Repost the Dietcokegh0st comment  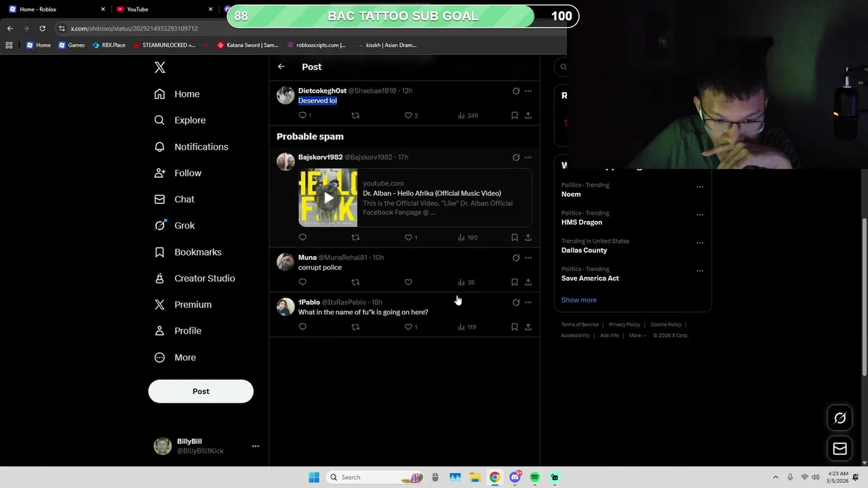[x=355, y=115]
